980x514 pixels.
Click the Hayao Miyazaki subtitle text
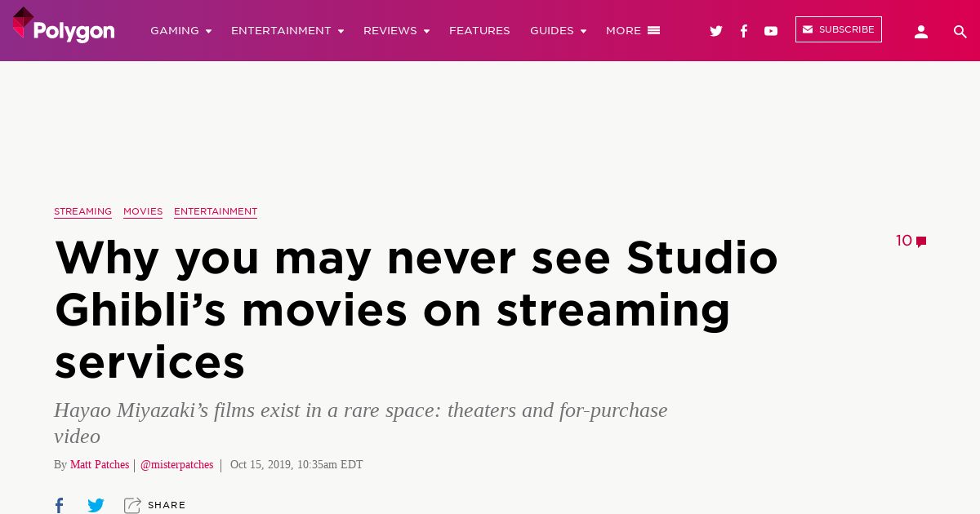[x=361, y=423]
